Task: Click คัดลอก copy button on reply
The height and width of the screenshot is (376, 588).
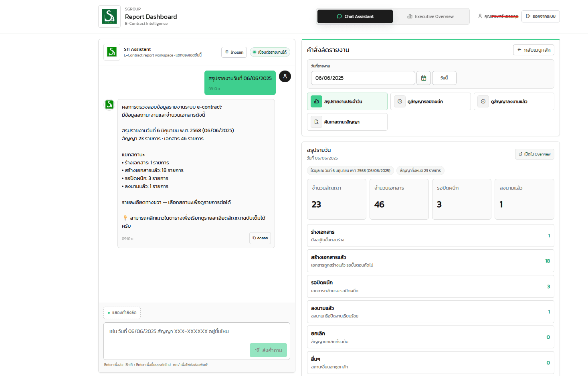Action: point(260,238)
